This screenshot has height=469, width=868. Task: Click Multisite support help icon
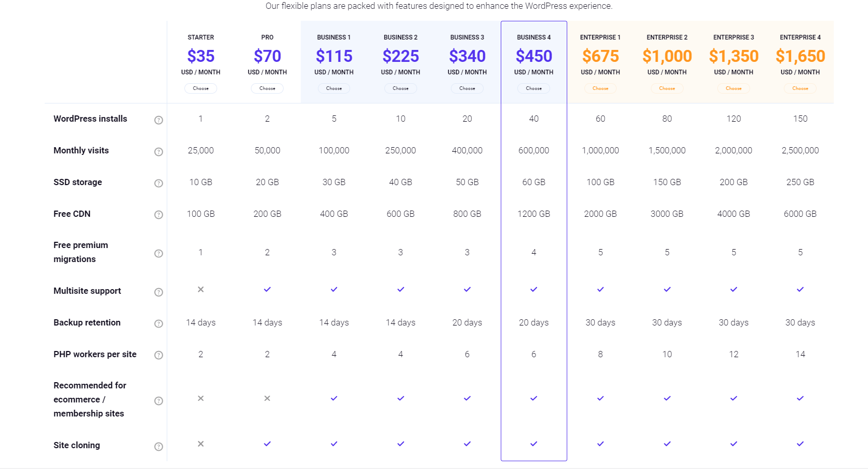click(x=158, y=292)
